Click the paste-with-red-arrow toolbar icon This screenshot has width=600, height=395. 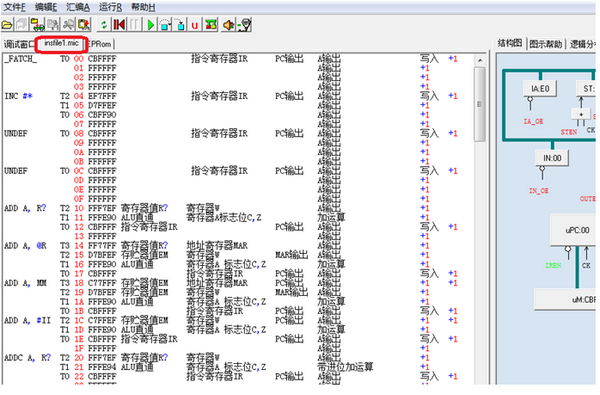[83, 25]
